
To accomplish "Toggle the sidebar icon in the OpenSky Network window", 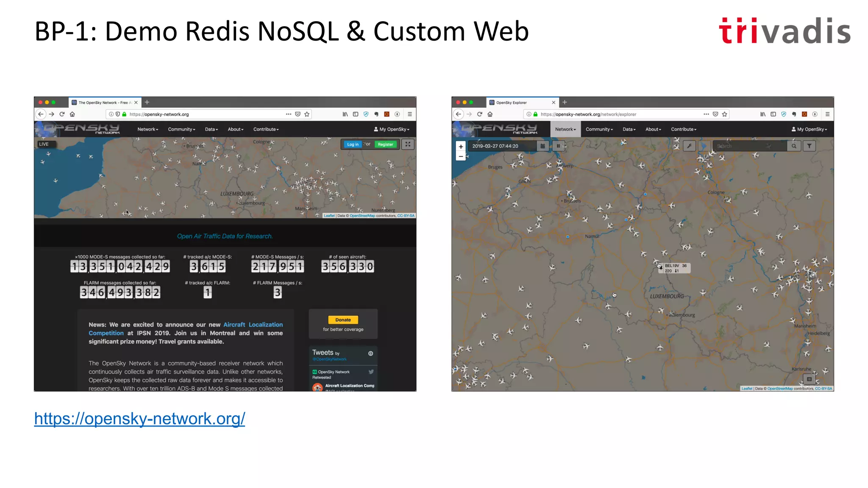I will (356, 114).
